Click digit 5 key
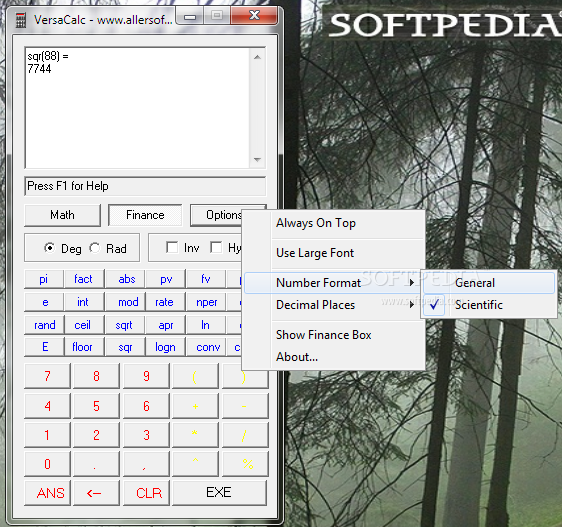The height and width of the screenshot is (527, 562). pos(96,406)
